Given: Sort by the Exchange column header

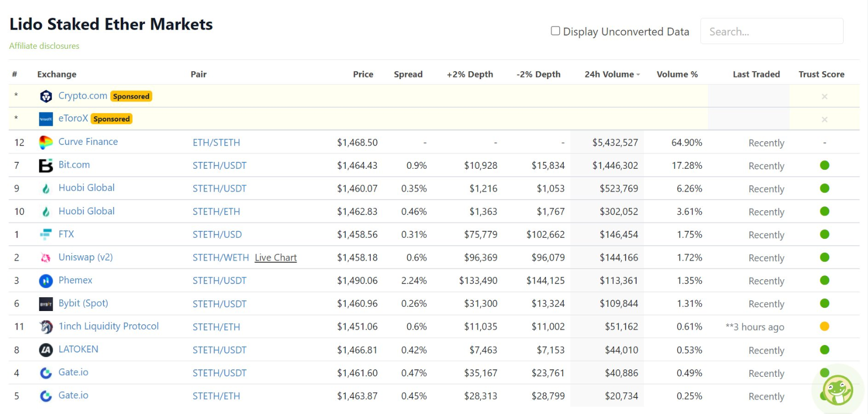Looking at the screenshot, I should click(57, 74).
